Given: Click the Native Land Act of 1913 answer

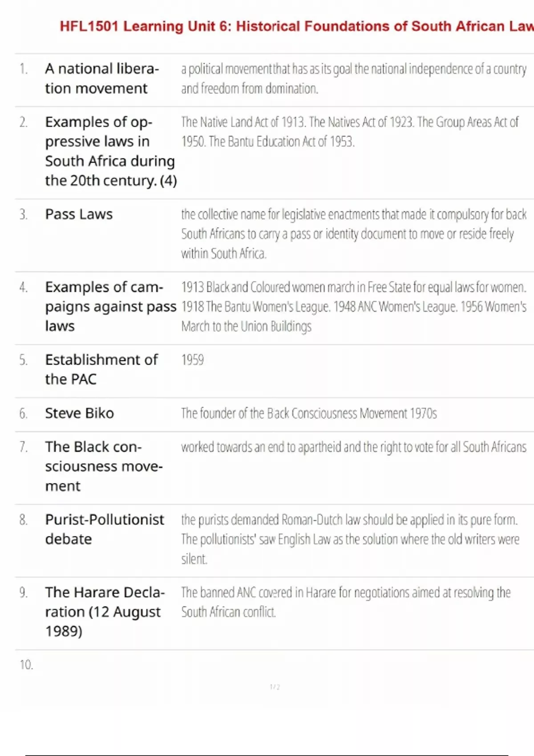Looking at the screenshot, I should 350,132.
